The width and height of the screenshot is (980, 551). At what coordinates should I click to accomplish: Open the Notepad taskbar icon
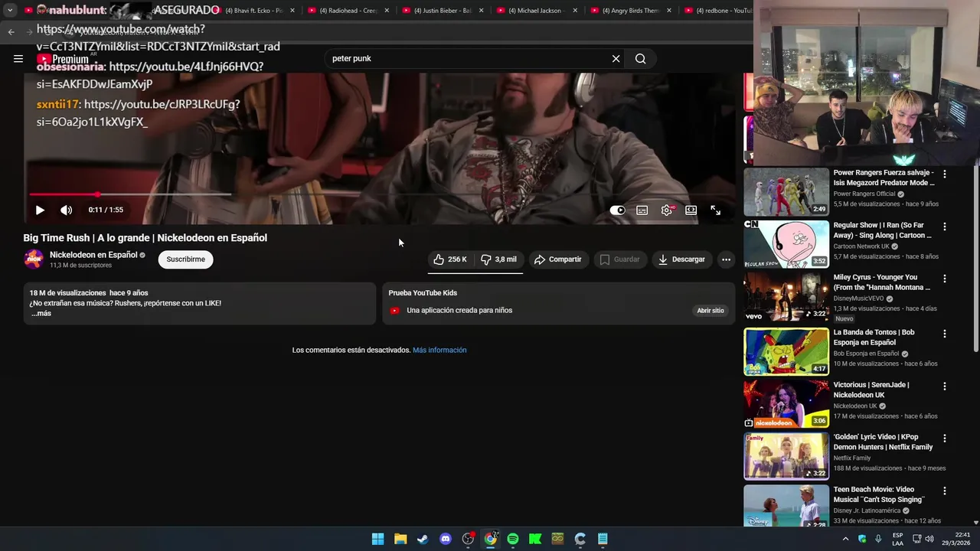coord(603,539)
